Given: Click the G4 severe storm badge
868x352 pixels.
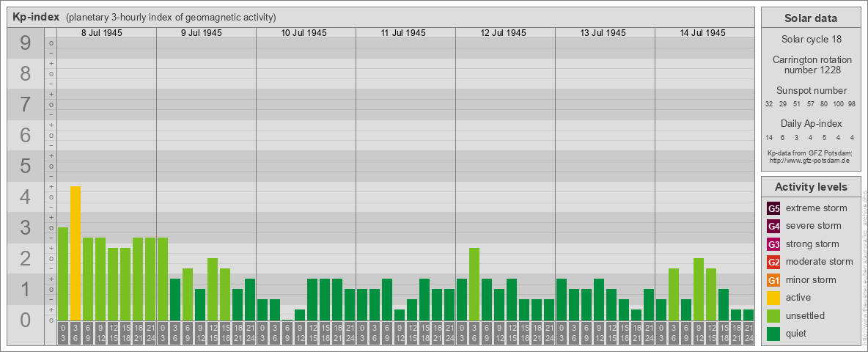Looking at the screenshot, I should 773,227.
